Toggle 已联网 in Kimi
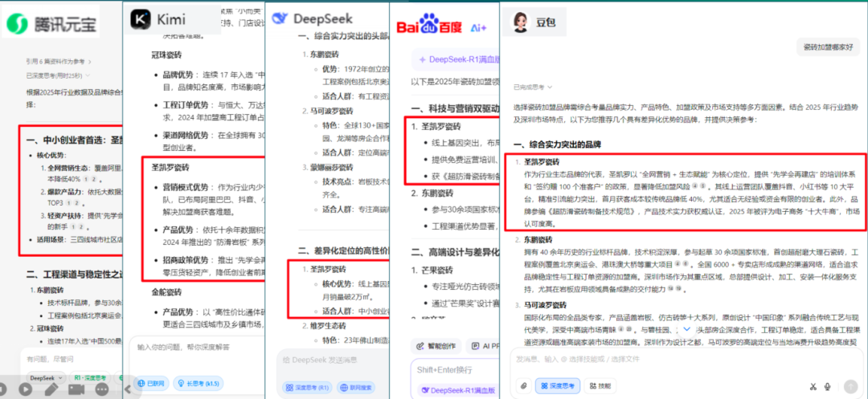 pyautogui.click(x=151, y=383)
